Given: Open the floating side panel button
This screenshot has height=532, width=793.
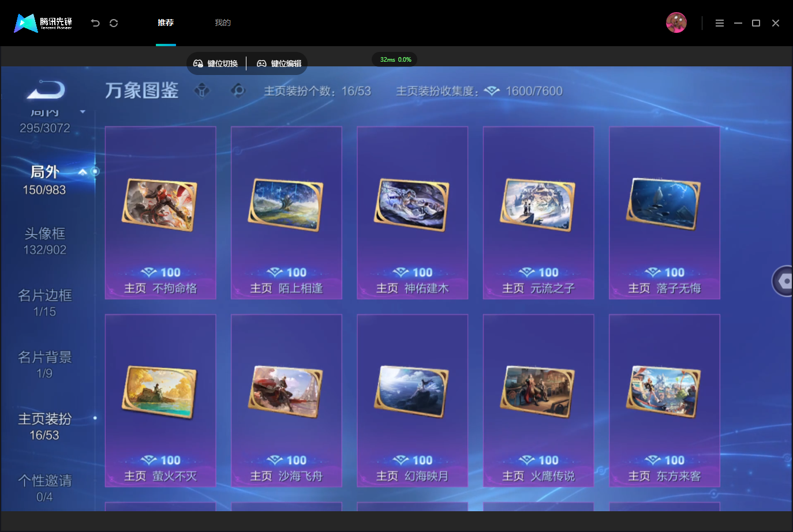Looking at the screenshot, I should tap(784, 281).
